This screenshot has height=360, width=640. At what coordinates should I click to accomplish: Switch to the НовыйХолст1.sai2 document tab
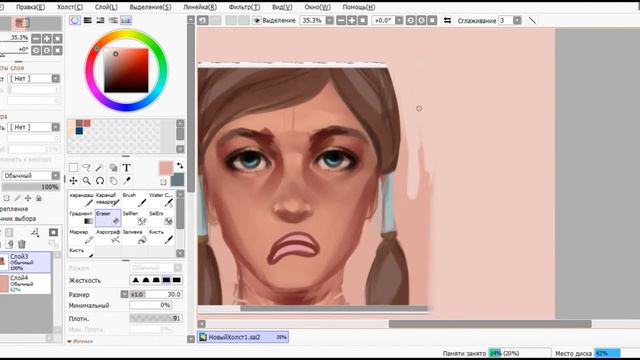coord(243,337)
